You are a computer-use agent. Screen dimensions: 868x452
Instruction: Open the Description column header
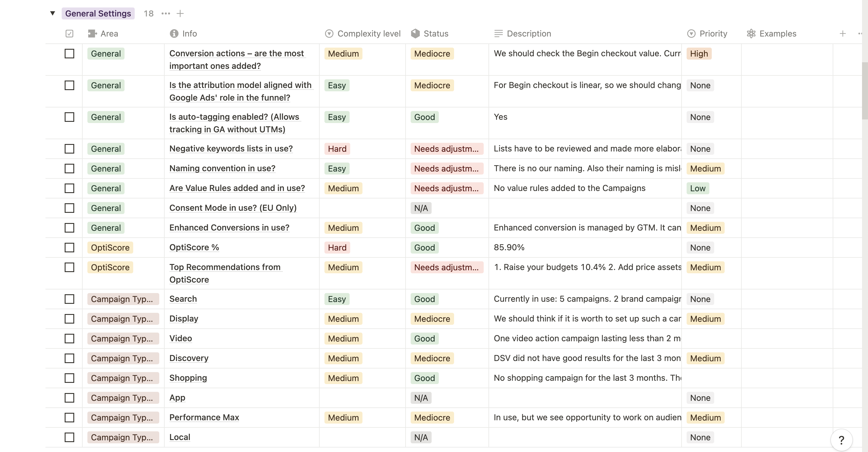click(x=522, y=34)
